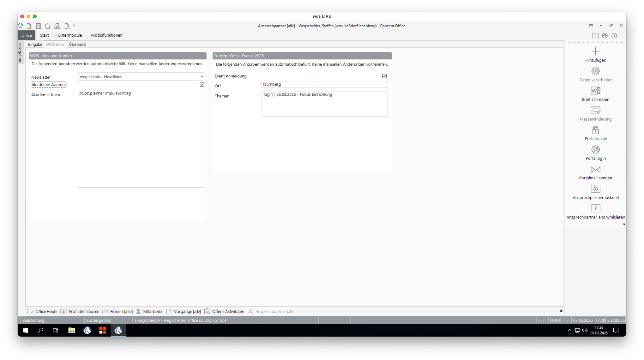Open the taskbar search icon
Viewport: 644px width, 360px height.
tap(40, 330)
